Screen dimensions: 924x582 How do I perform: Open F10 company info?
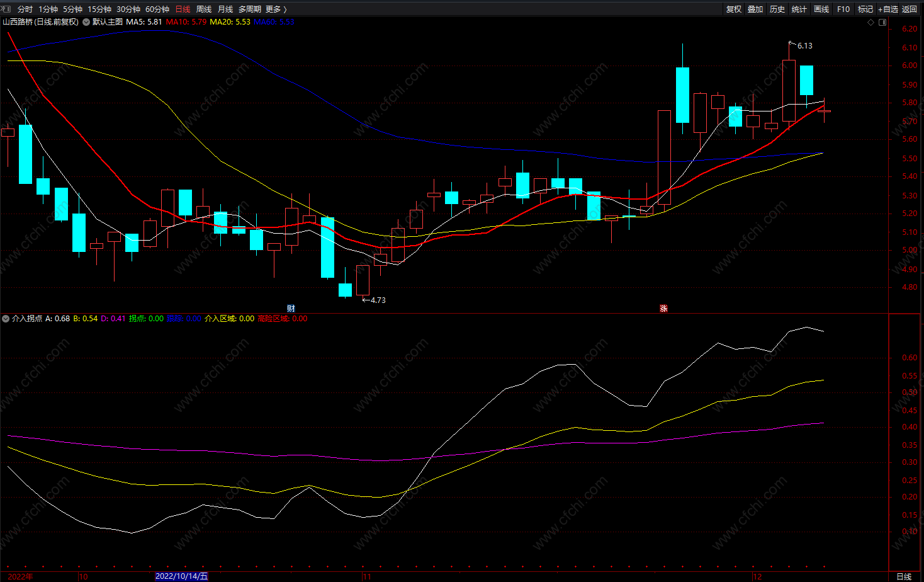pyautogui.click(x=843, y=9)
